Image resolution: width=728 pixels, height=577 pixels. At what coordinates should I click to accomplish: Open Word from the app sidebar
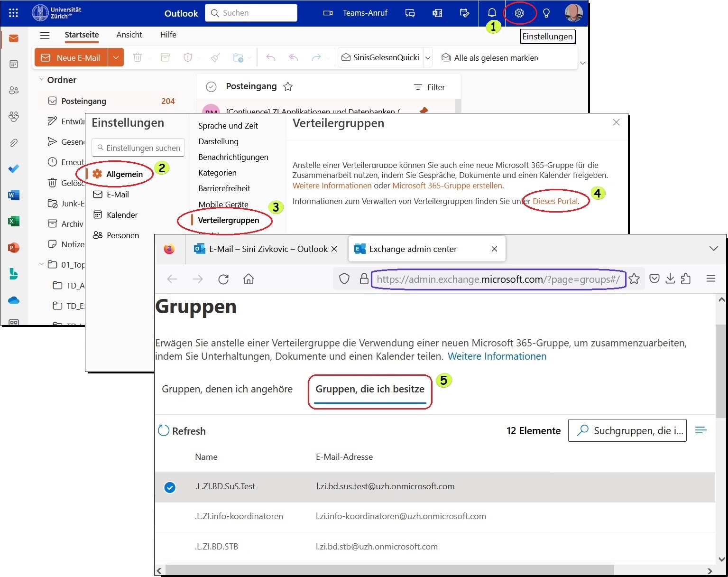click(14, 195)
